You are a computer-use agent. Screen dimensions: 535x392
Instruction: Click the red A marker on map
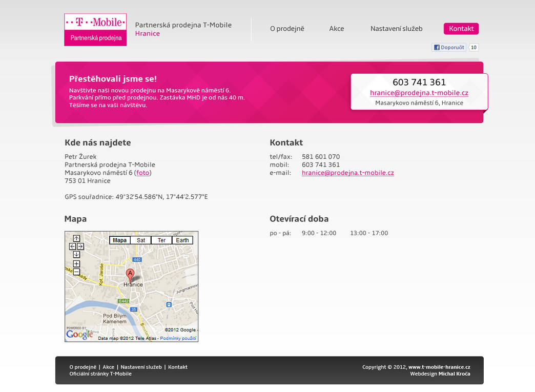coord(130,275)
